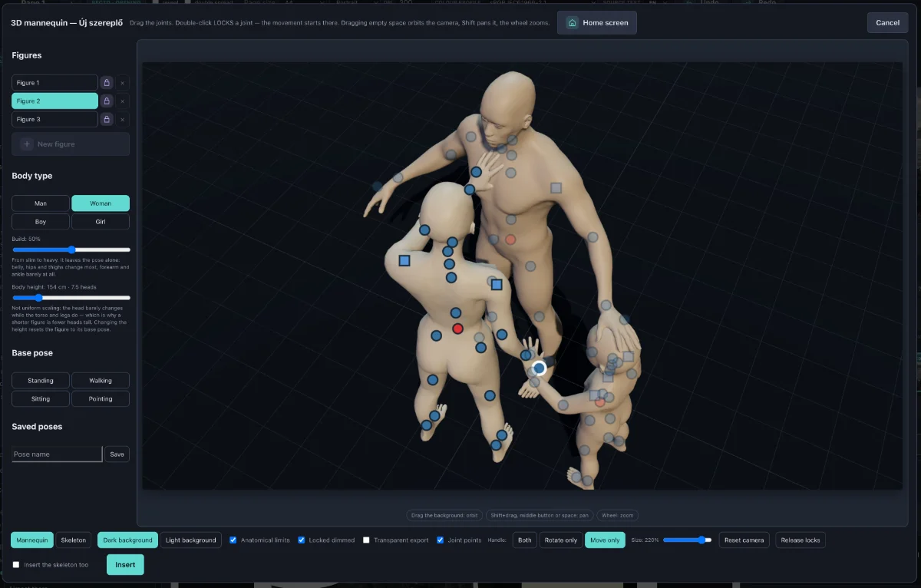Lock Figure 3 with its padlock icon
Image resolution: width=921 pixels, height=588 pixels.
pos(107,119)
